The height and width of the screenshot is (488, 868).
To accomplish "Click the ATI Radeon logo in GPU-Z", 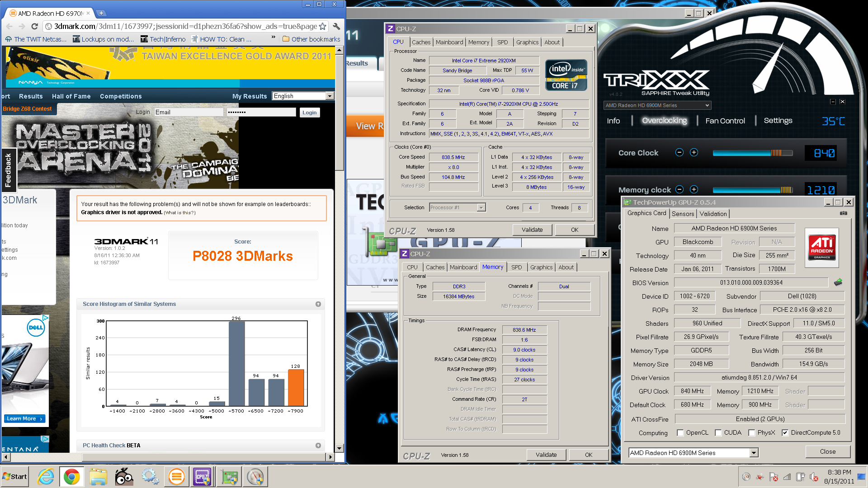I will [x=822, y=248].
